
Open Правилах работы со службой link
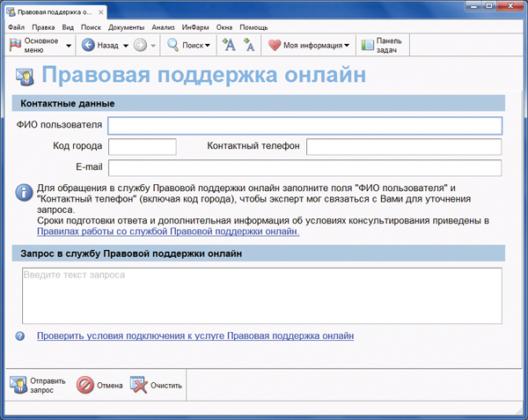coord(167,232)
